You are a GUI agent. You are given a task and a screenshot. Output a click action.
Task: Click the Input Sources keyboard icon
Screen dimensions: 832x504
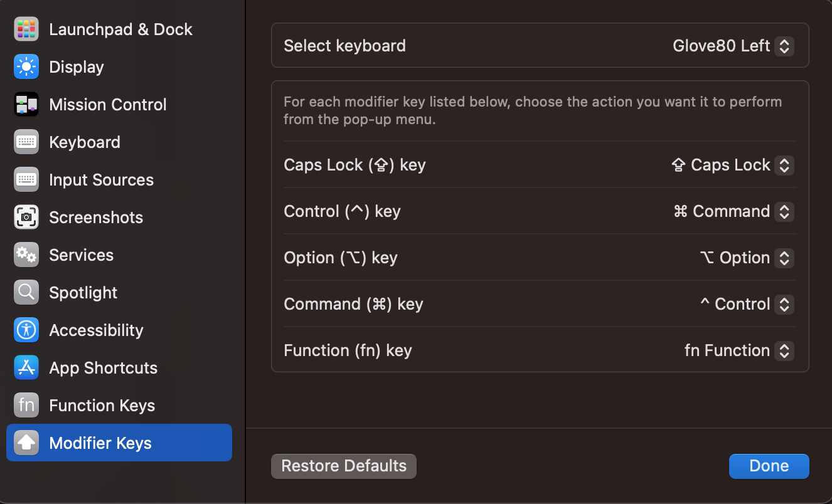click(26, 180)
